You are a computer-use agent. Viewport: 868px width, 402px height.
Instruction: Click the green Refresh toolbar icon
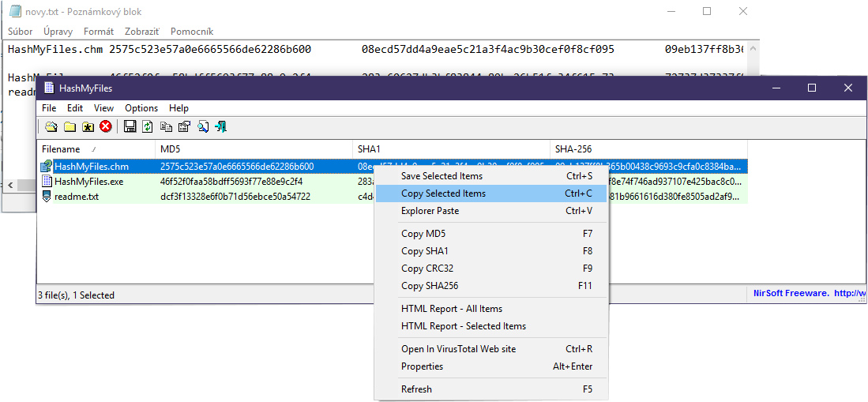[148, 127]
